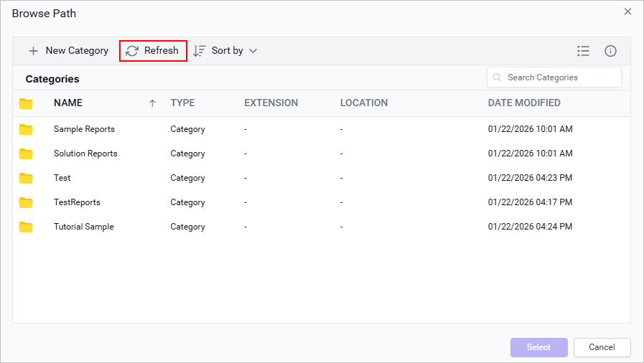Select the Tutorial Sample category name

(x=83, y=227)
